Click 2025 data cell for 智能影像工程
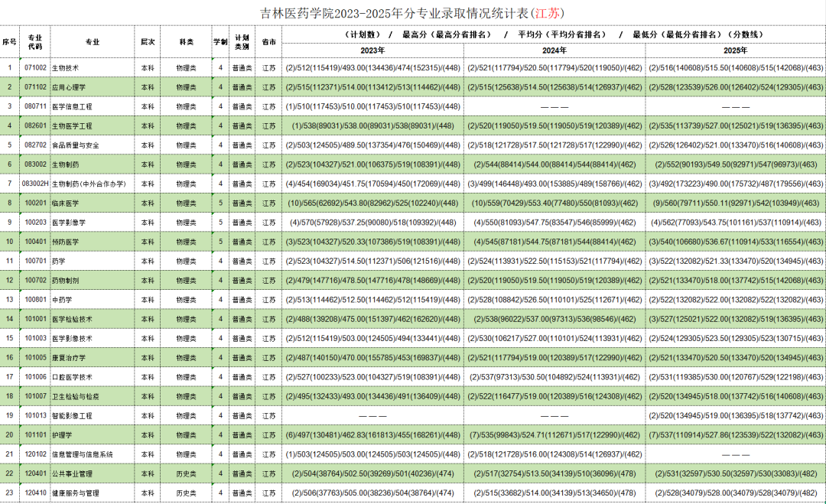Viewport: 826px width, 504px height. click(736, 415)
